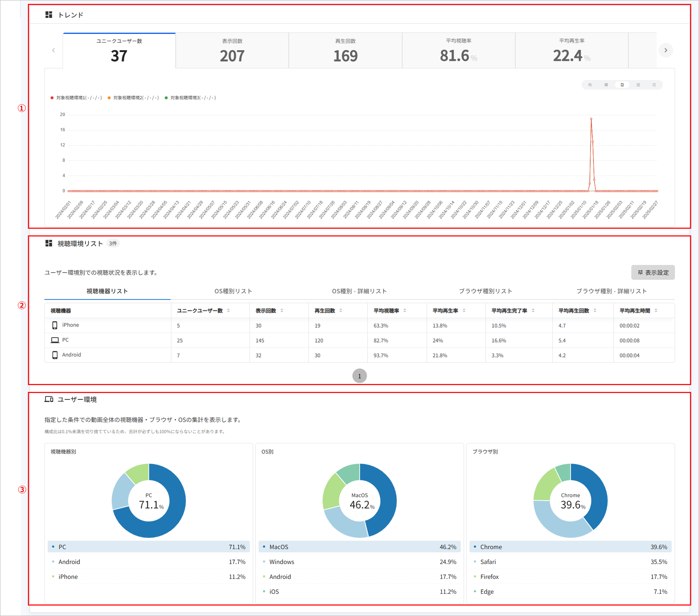The width and height of the screenshot is (699, 616).
Task: Sort by 平均再生回数 column arrows
Action: pyautogui.click(x=595, y=311)
